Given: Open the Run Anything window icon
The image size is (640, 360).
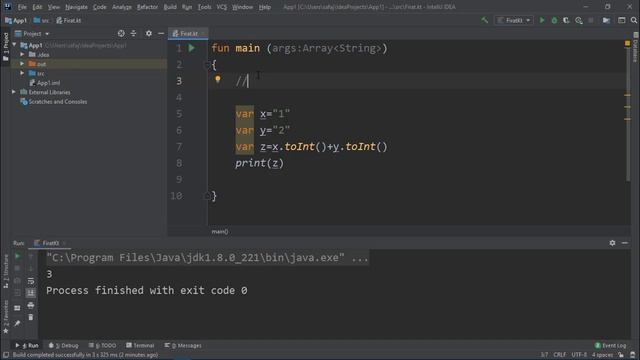Looking at the screenshot, I should tap(622, 20).
